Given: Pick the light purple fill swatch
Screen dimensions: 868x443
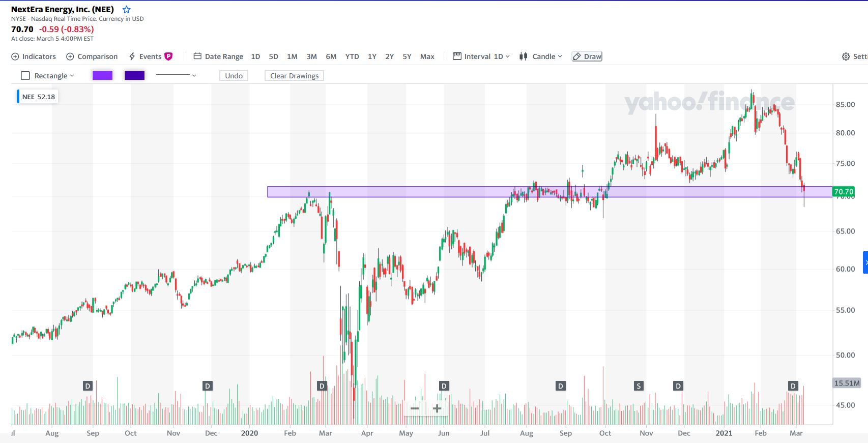Looking at the screenshot, I should (102, 76).
